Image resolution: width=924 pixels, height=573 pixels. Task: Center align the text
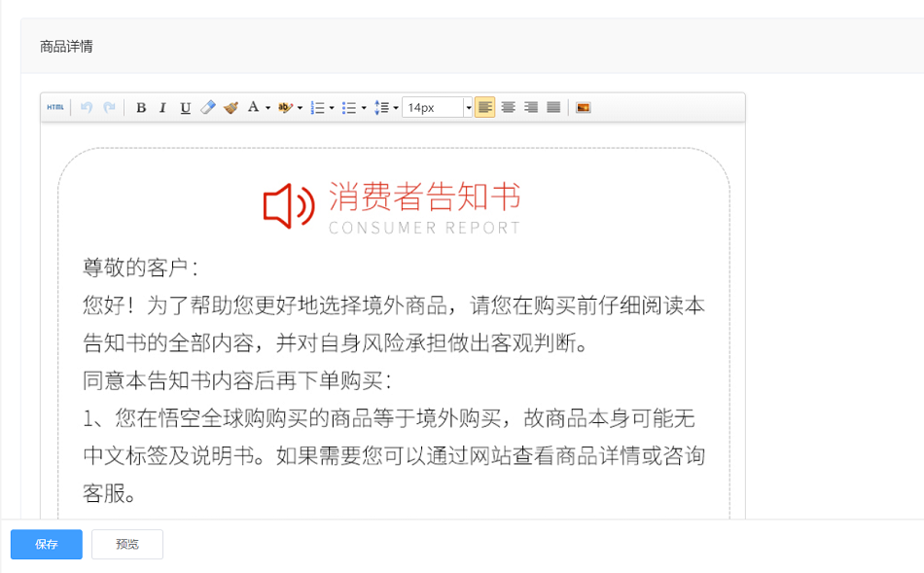point(508,107)
